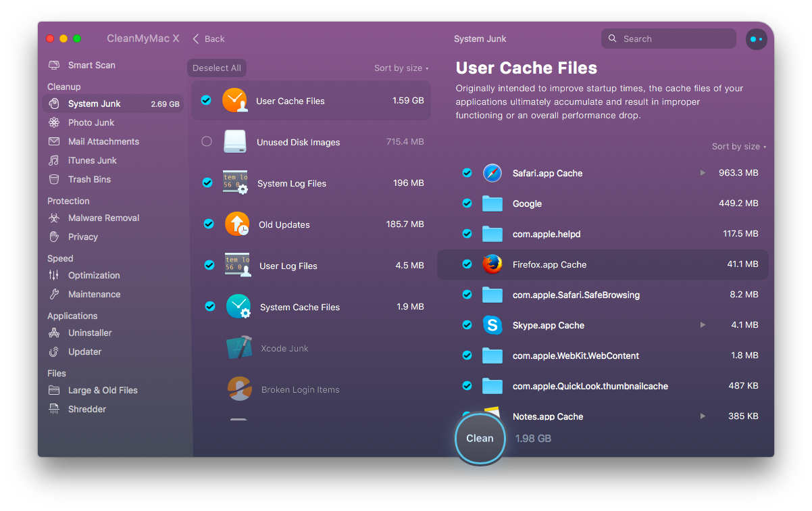Select the Optimization sliders icon

54,276
